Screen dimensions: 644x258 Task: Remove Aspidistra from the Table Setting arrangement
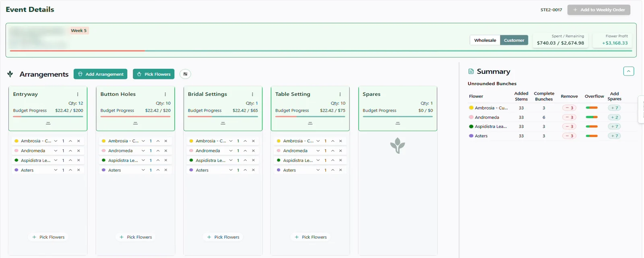pos(341,160)
